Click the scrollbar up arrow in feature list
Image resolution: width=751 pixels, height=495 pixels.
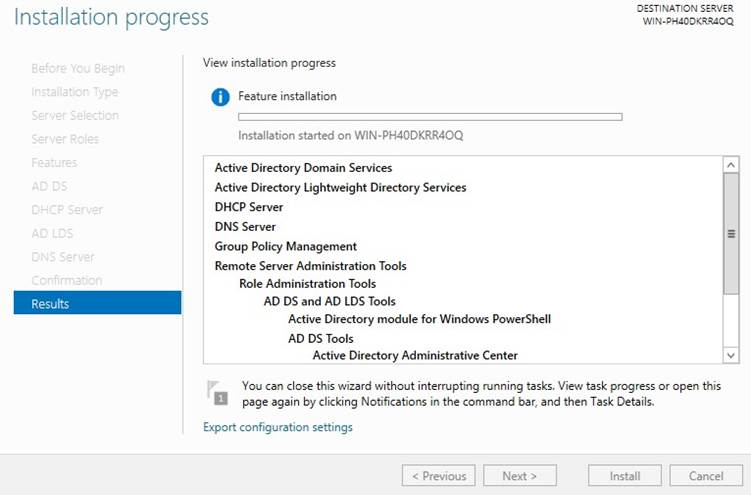point(730,165)
